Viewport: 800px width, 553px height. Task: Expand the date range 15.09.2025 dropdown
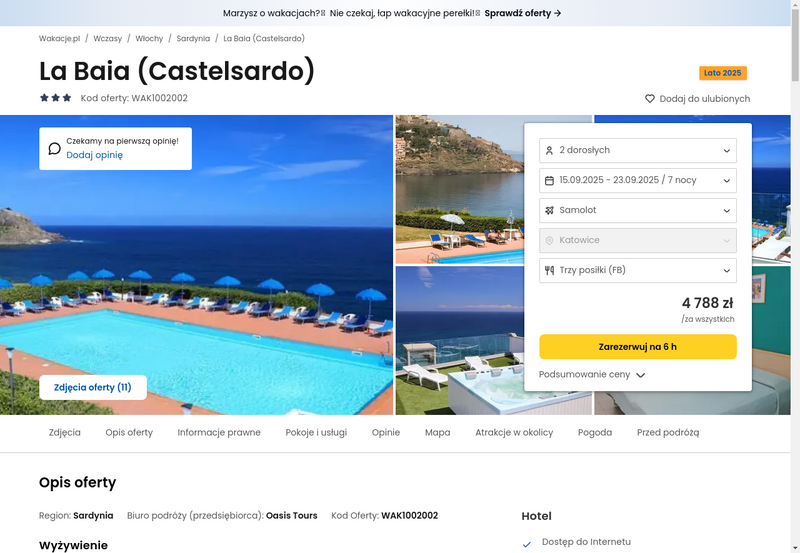638,181
